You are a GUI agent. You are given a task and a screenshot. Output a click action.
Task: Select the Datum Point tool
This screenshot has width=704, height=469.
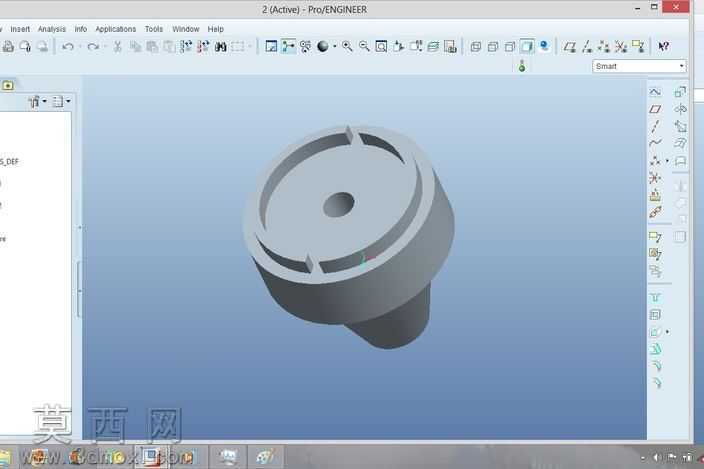655,161
